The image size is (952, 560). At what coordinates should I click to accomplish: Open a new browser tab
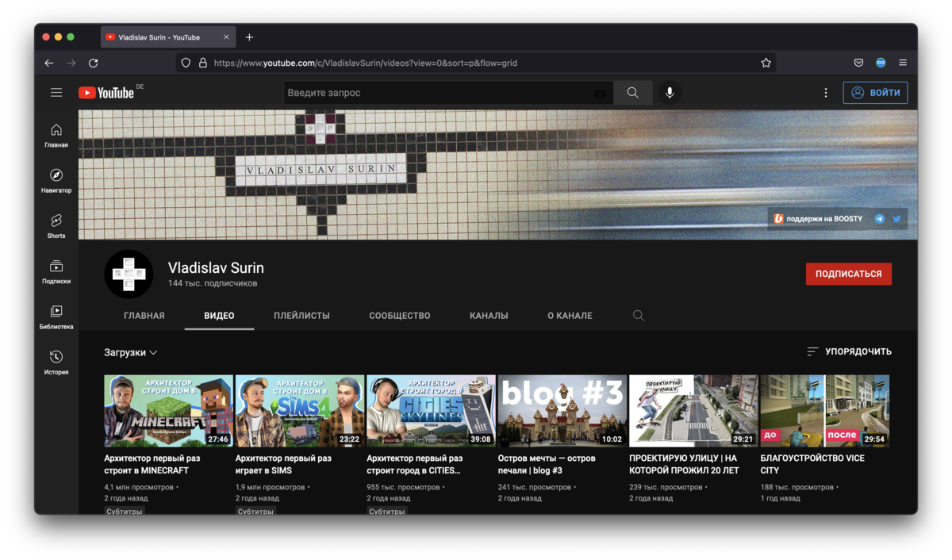coord(249,37)
